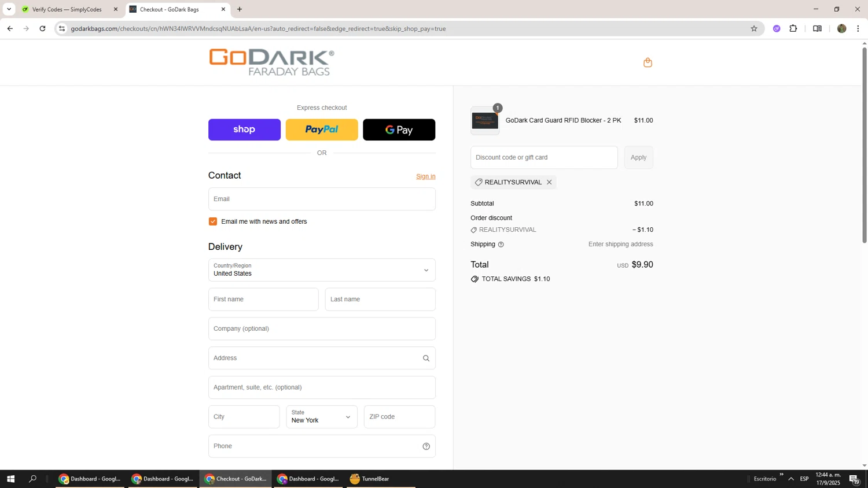The height and width of the screenshot is (488, 868).
Task: Click the Phone input field
Action: tap(322, 446)
